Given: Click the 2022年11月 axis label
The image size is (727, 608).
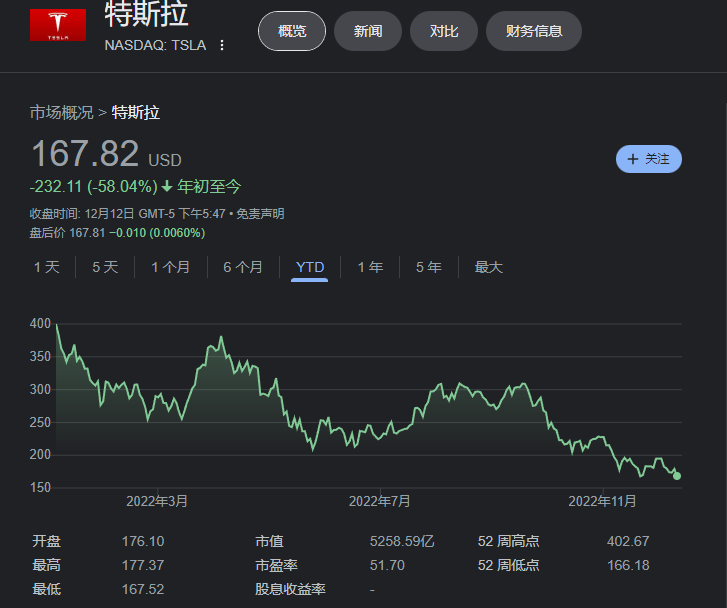Looking at the screenshot, I should point(603,501).
